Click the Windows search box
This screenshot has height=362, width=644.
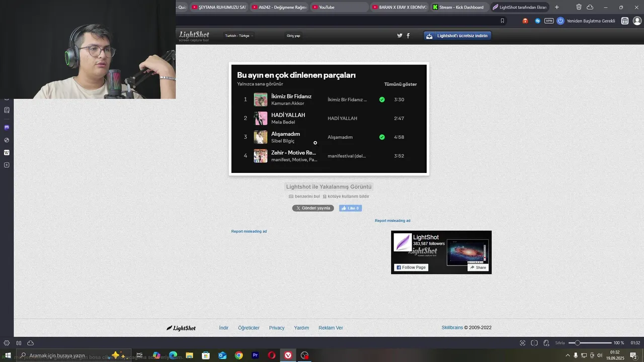73,355
